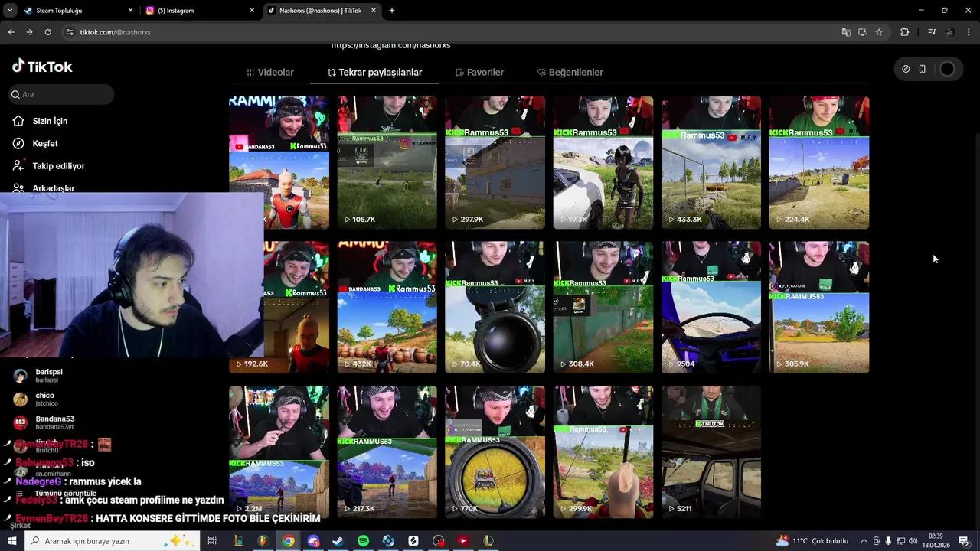The image size is (980, 551).
Task: Open Task View on the taskbar
Action: point(212,541)
